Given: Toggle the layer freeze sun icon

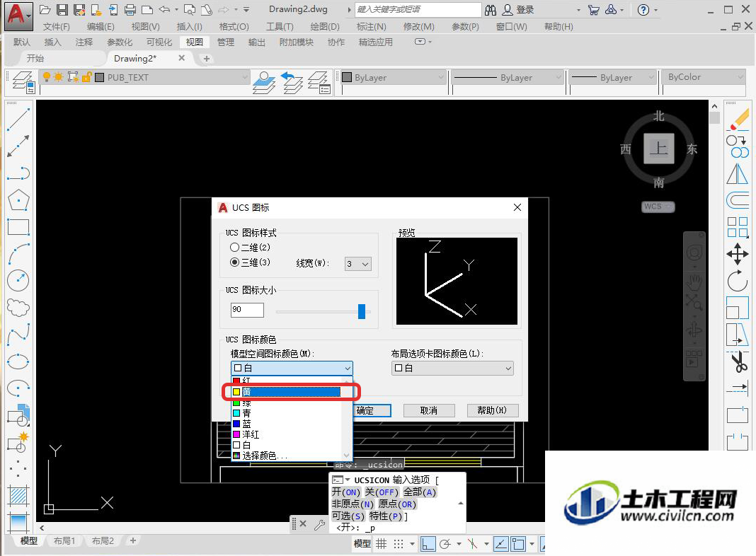Looking at the screenshot, I should click(x=59, y=77).
